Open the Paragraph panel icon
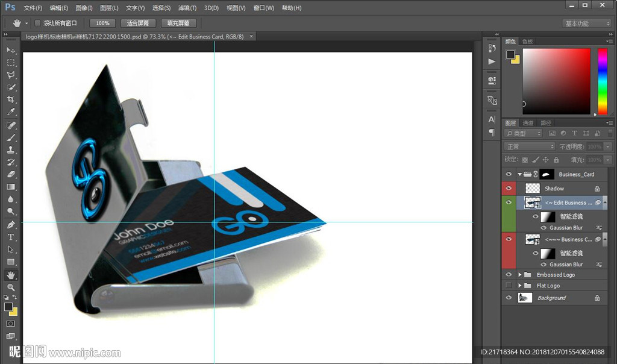This screenshot has width=617, height=364. (492, 132)
